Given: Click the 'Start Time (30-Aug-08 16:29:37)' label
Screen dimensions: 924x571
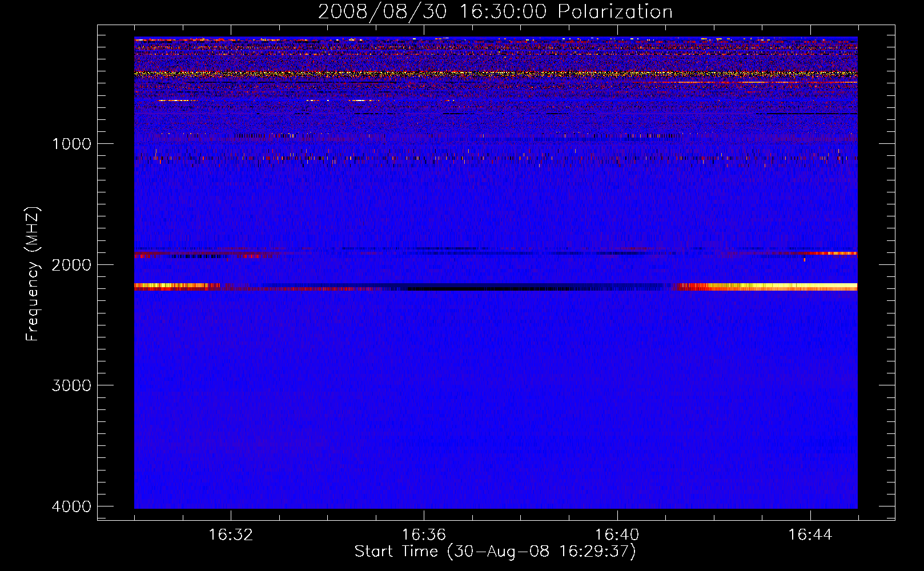Looking at the screenshot, I should (x=495, y=552).
